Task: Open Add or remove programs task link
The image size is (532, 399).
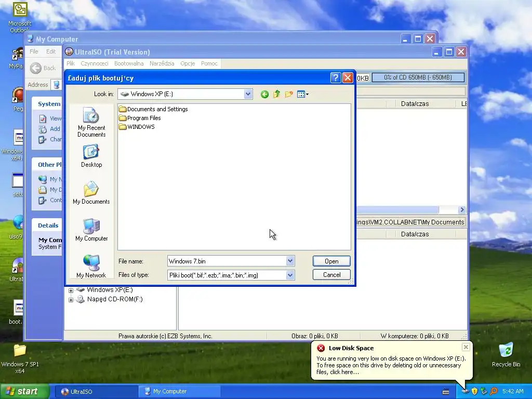Action: (x=49, y=129)
